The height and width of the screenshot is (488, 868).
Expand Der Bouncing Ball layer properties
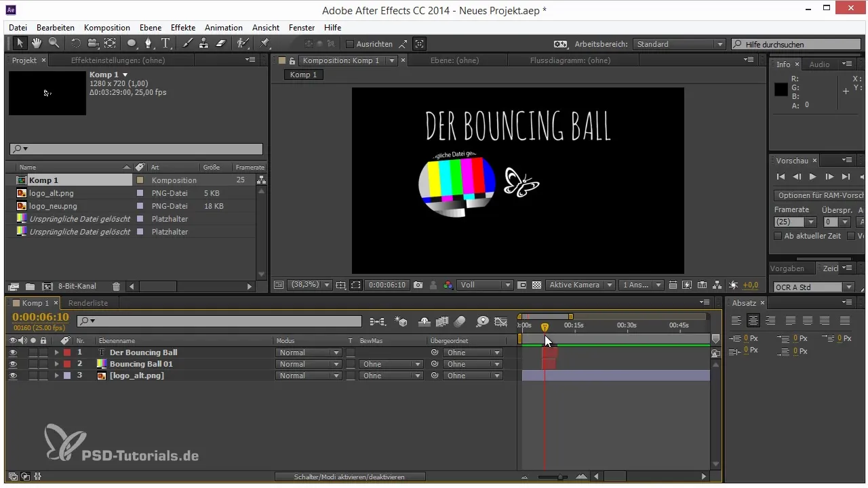(57, 352)
